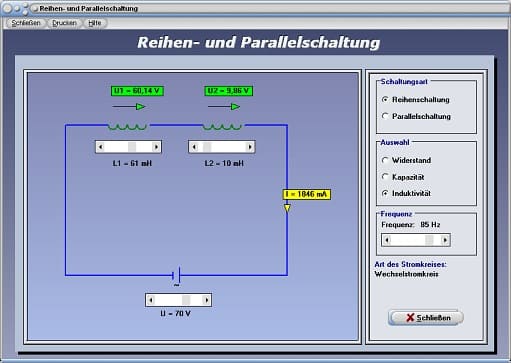The image size is (511, 363).
Task: Increase L1 with the right scroll arrow
Action: [x=156, y=147]
